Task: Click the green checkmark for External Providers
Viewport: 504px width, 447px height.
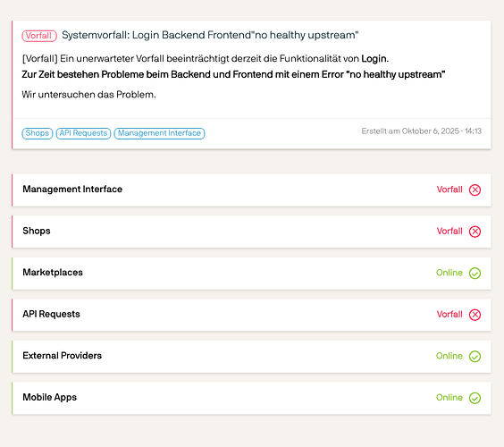Action: [x=475, y=357]
